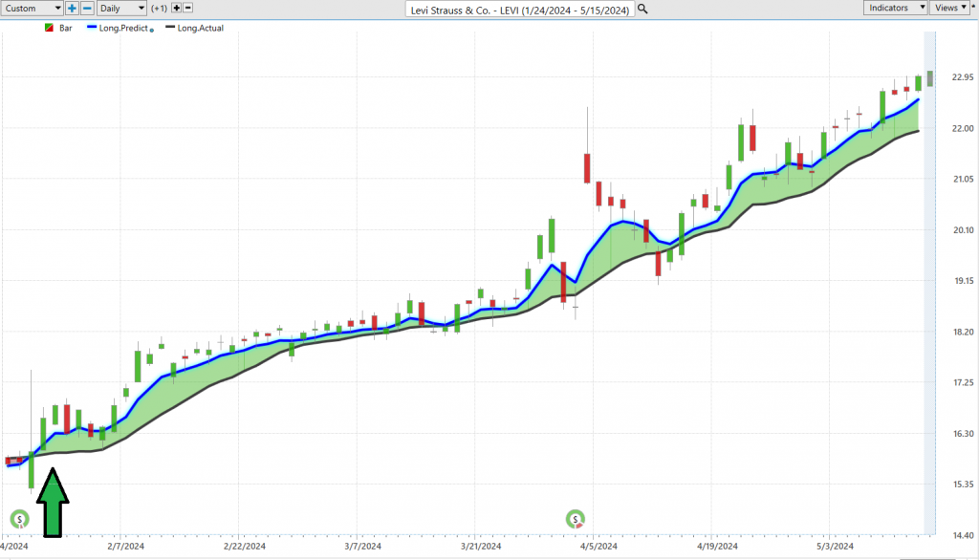Click the 20.10 price axis label
The image size is (979, 560).
pyautogui.click(x=962, y=230)
